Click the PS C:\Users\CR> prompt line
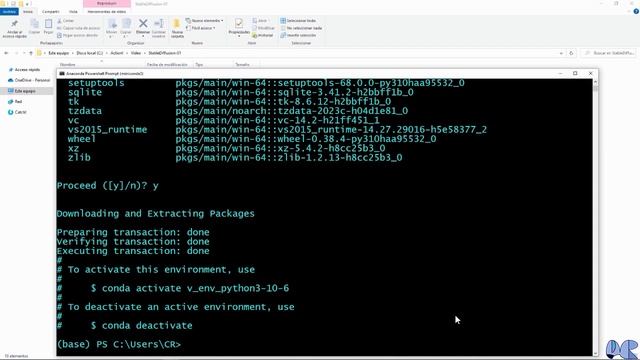Viewport: 640px width, 360px height. pos(119,344)
